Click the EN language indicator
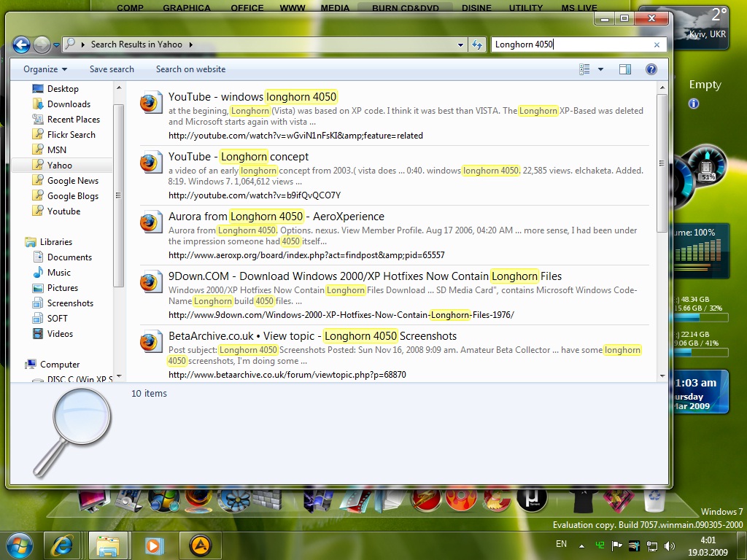 click(x=562, y=544)
